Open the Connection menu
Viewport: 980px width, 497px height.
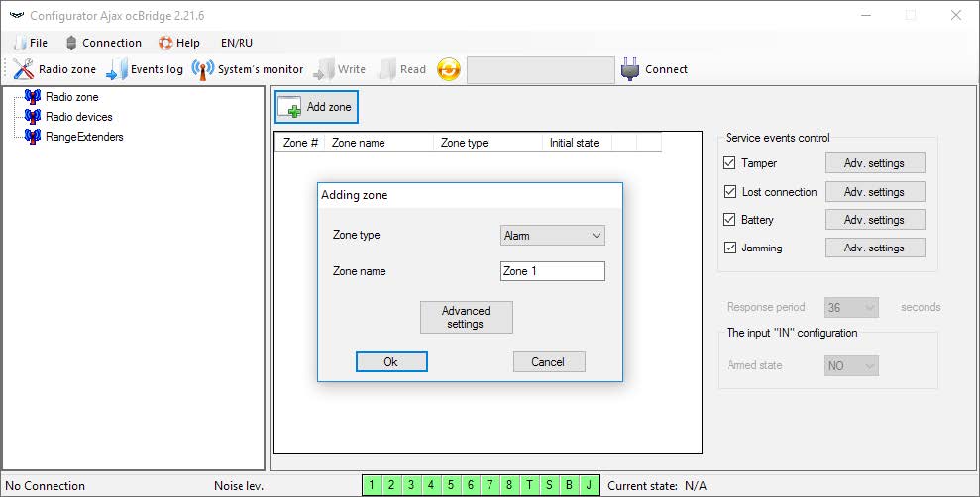(x=104, y=43)
